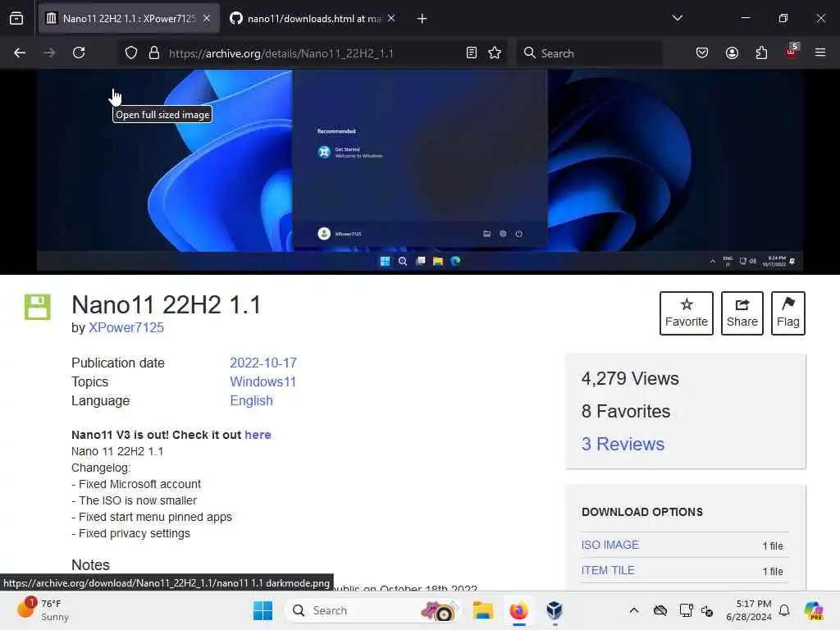Open the ITEM TILE download option

point(608,571)
